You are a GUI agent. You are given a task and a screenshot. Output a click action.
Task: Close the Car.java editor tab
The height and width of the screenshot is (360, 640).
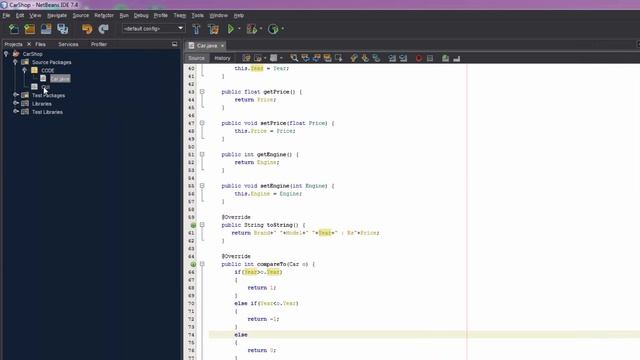pos(222,46)
